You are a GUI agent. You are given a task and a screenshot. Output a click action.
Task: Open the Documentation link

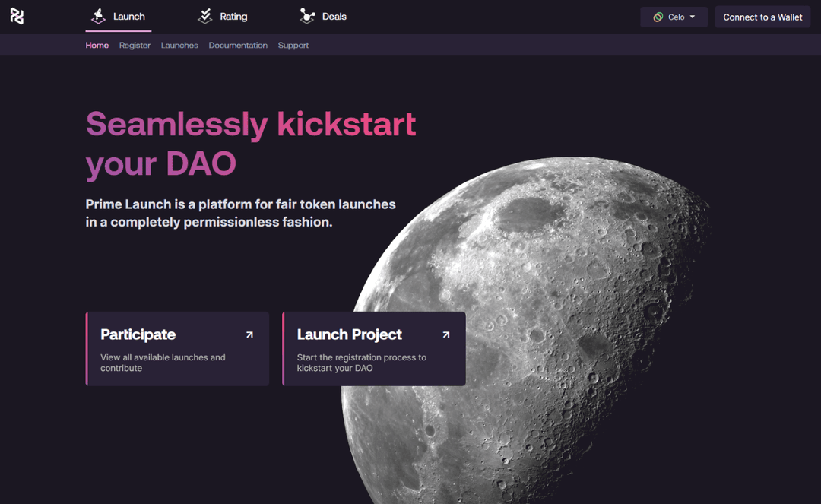tap(238, 46)
